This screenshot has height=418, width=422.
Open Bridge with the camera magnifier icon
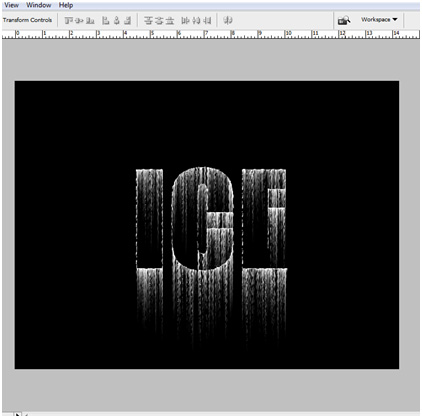click(344, 20)
